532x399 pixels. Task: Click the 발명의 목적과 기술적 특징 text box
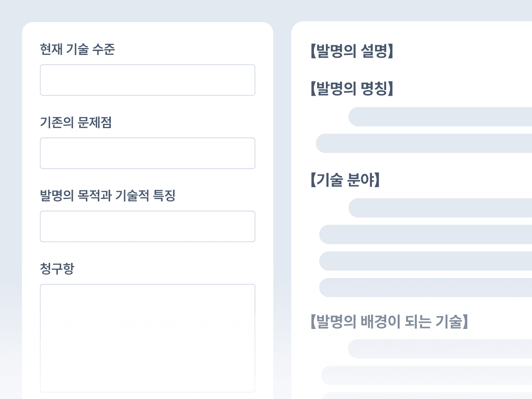click(147, 226)
